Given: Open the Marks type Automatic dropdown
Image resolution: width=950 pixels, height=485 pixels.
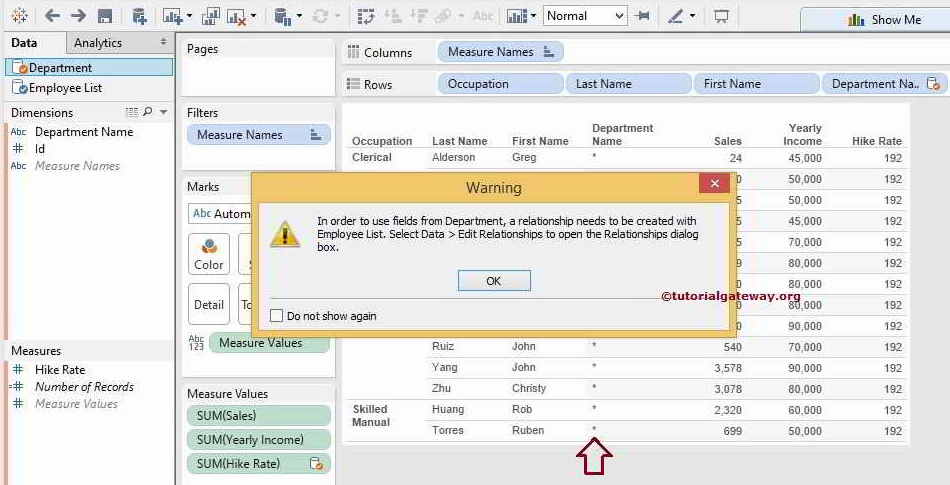Looking at the screenshot, I should point(219,214).
